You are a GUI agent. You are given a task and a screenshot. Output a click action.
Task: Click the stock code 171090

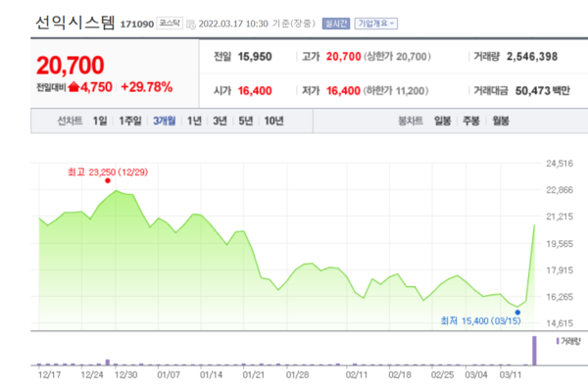[x=137, y=24]
